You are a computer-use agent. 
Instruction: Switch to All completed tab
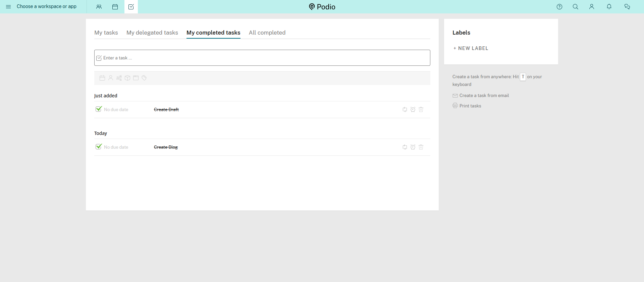[267, 33]
